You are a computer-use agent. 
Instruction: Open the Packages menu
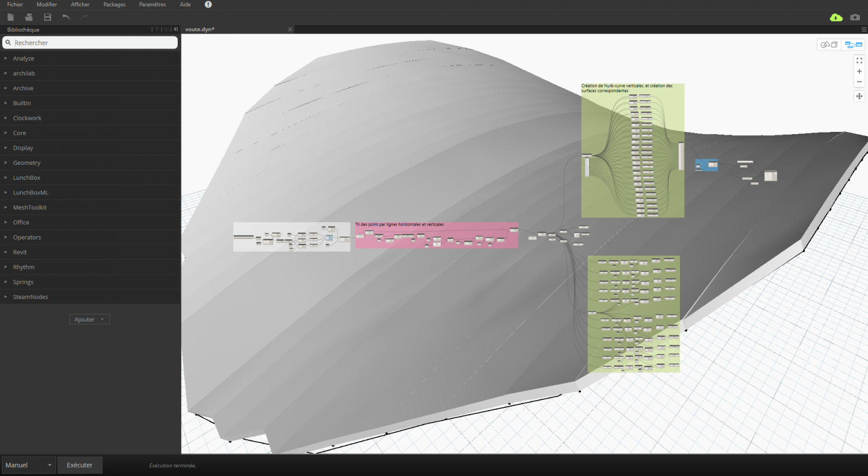click(x=114, y=5)
